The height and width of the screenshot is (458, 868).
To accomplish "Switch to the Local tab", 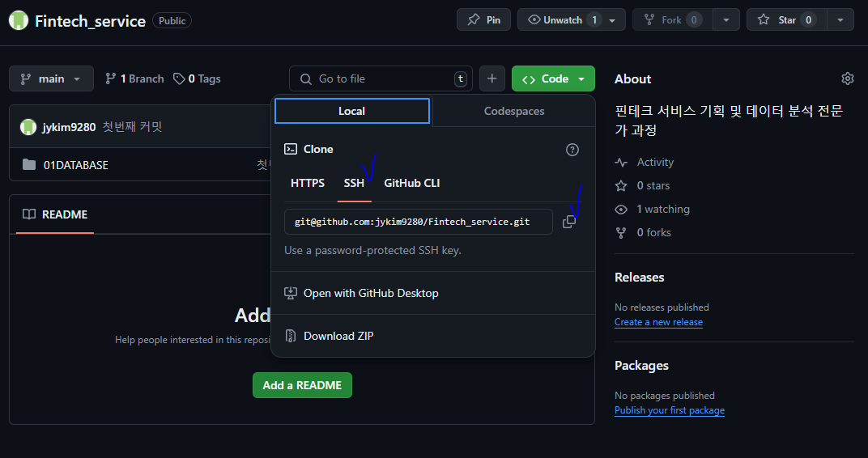I will tap(352, 111).
